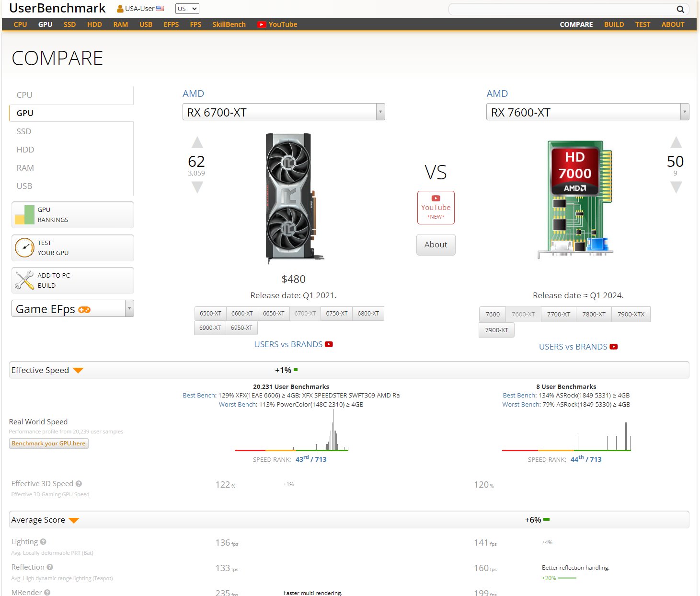Click YouTube icon beside right USERS vs BRANDS
Image resolution: width=700 pixels, height=596 pixels.
(614, 347)
